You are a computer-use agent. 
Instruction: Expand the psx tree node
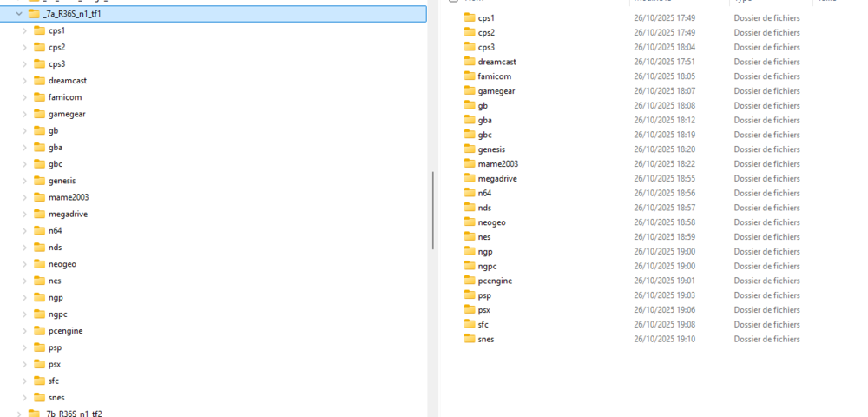pyautogui.click(x=24, y=364)
